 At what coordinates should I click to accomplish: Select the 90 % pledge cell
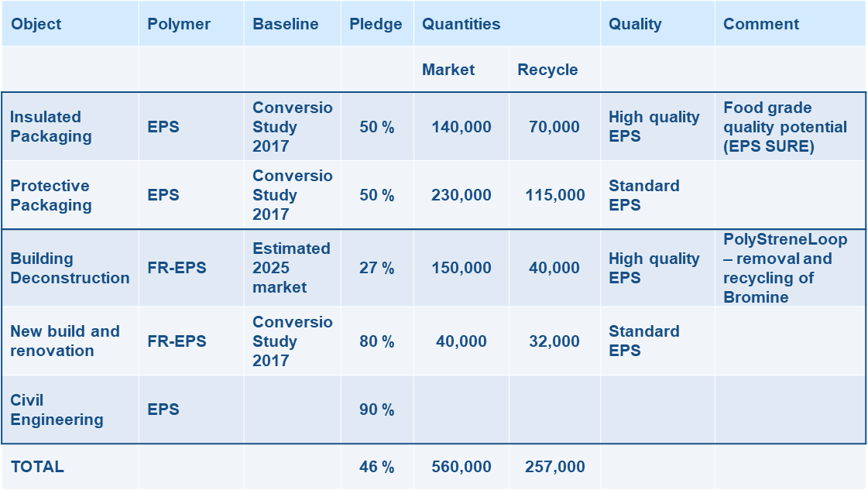click(x=377, y=409)
